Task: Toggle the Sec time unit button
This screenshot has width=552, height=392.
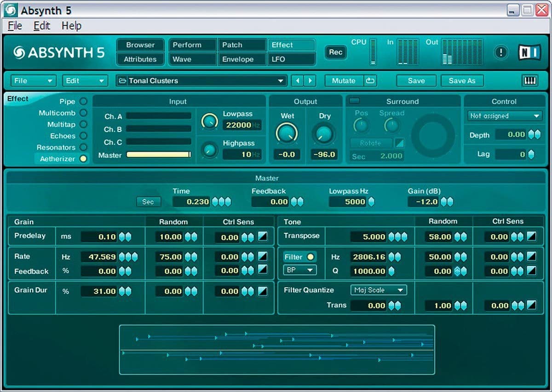Action: click(148, 202)
